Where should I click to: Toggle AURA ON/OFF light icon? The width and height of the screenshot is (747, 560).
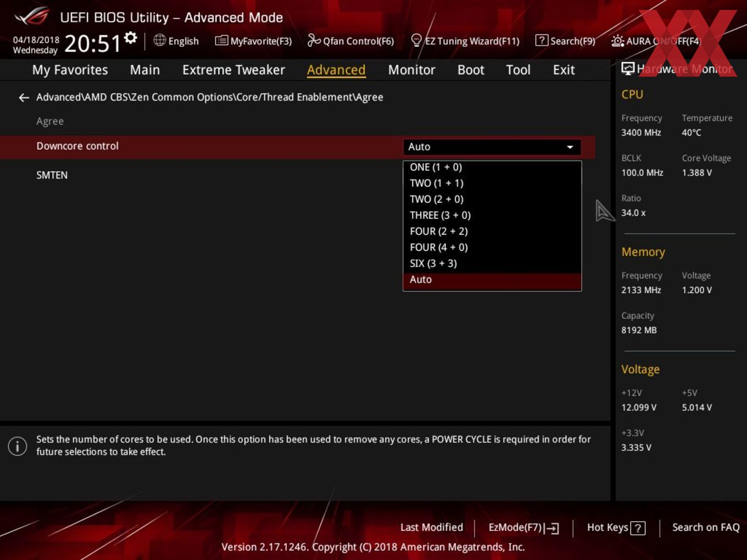pyautogui.click(x=617, y=41)
